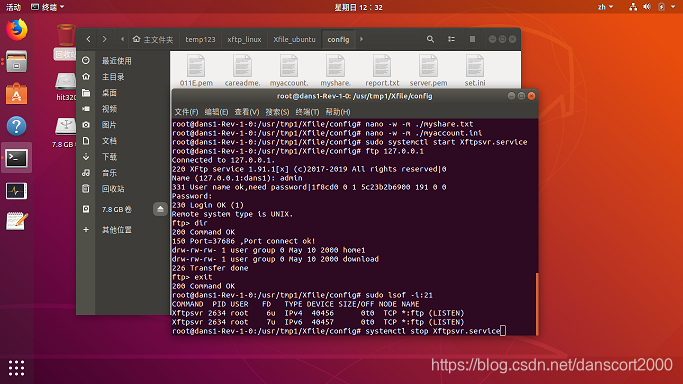Launch Ubuntu Software from the dock
Image resolution: width=683 pixels, height=384 pixels.
click(x=17, y=94)
